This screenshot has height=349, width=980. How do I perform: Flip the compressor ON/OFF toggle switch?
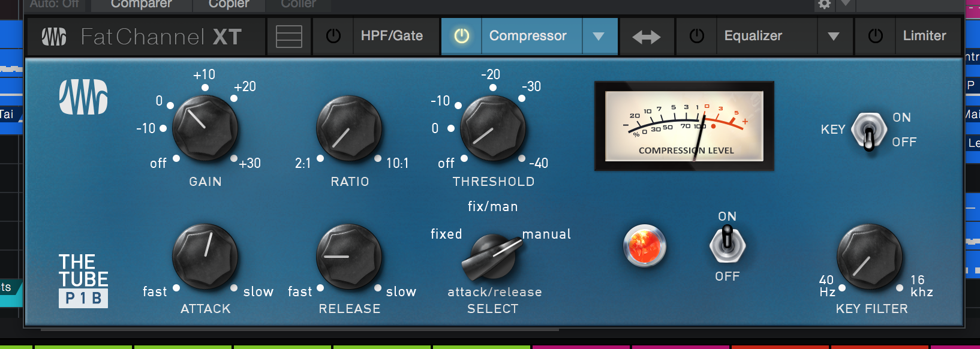click(x=727, y=244)
